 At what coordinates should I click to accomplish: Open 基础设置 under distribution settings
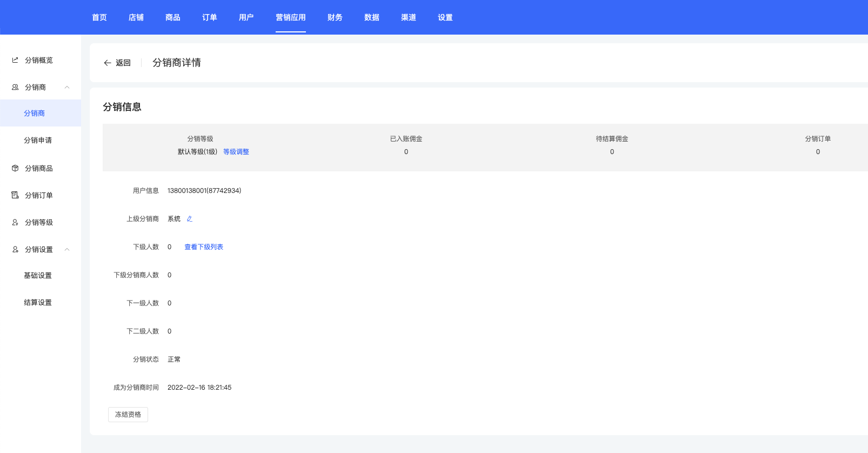tap(38, 275)
